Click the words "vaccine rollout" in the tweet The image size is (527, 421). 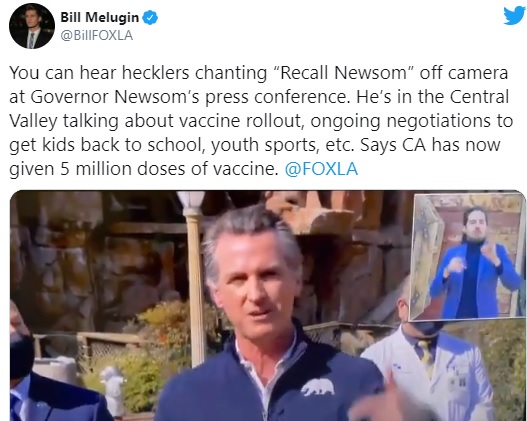click(240, 121)
